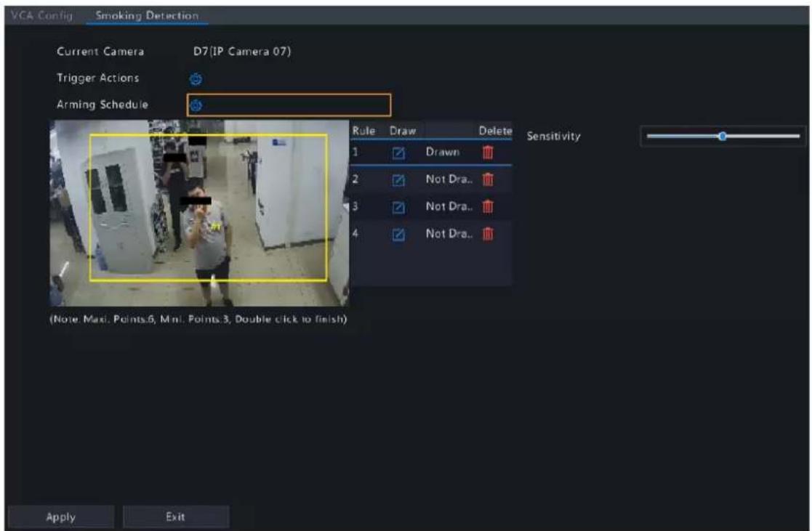
Task: Select Smoking Detection tab
Action: coord(147,15)
